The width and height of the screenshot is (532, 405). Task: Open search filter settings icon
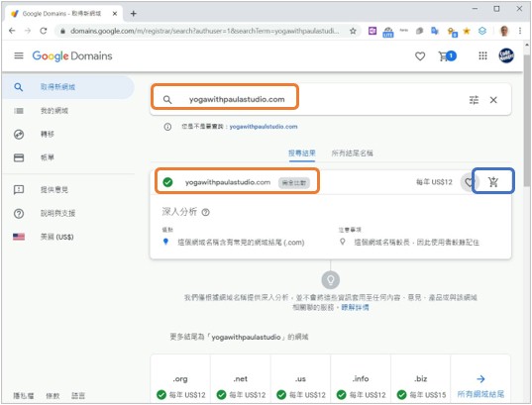pyautogui.click(x=474, y=100)
